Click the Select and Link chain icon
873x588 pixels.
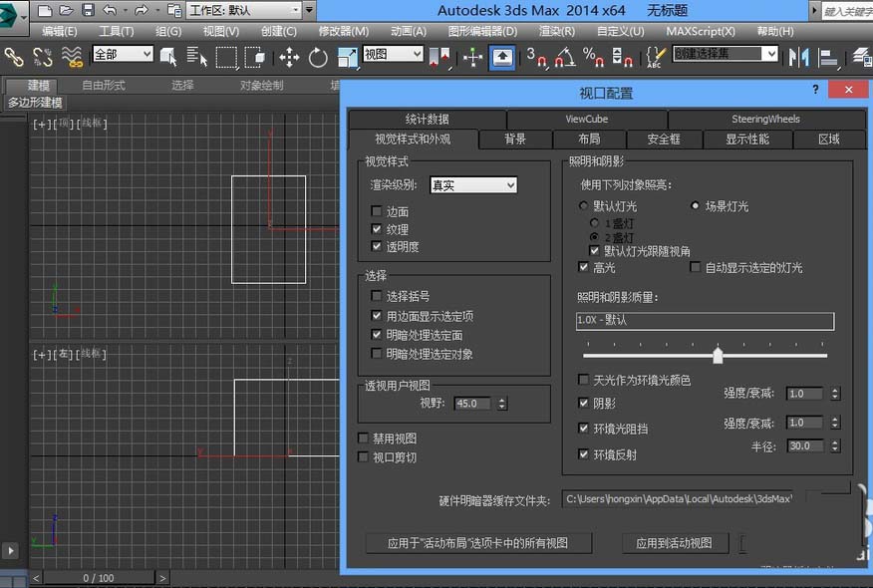click(14, 57)
